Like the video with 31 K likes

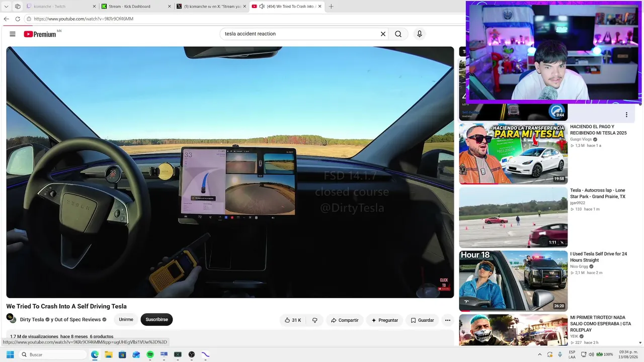293,320
